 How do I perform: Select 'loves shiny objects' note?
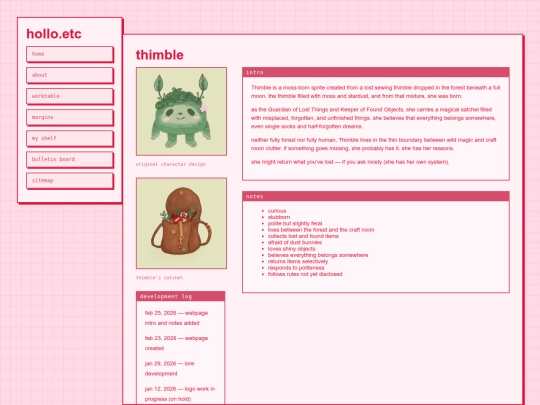[291, 249]
